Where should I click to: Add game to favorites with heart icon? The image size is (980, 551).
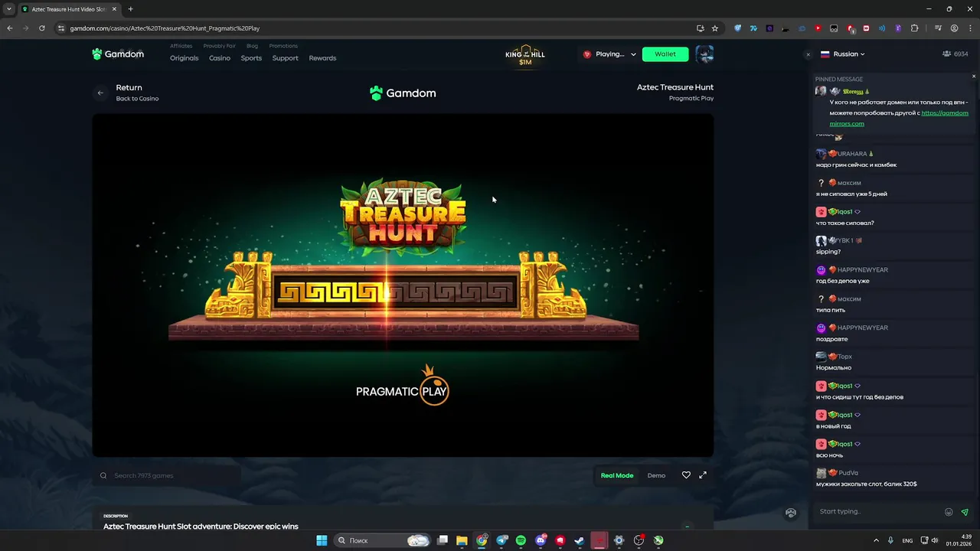point(686,475)
